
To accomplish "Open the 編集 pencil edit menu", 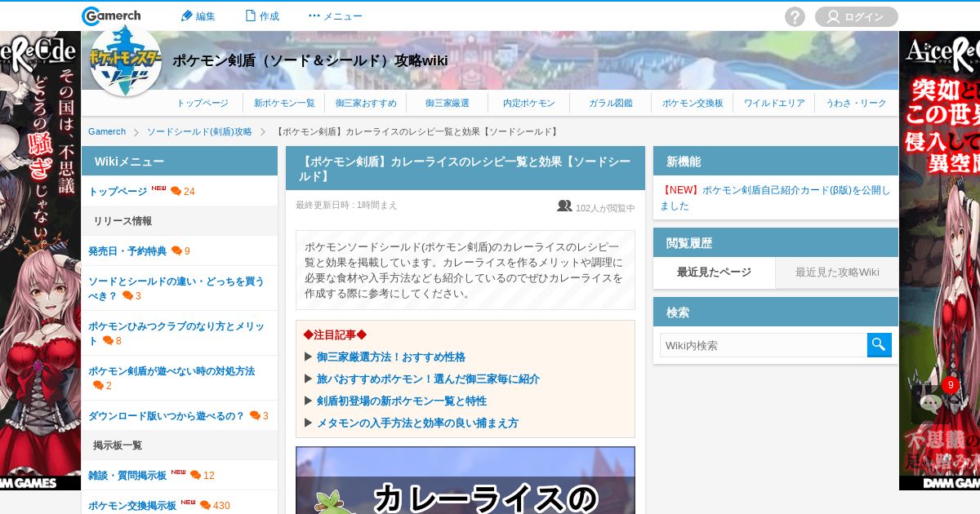I will (x=198, y=16).
